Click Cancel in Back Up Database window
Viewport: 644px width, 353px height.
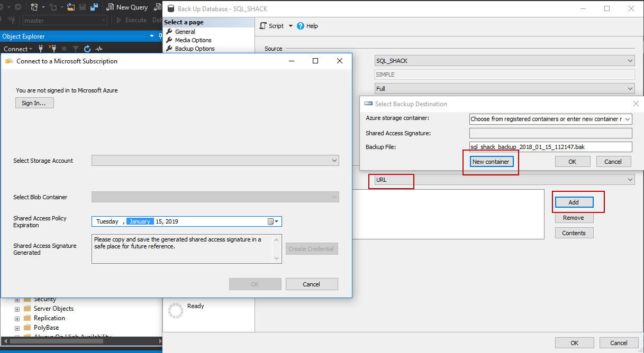pyautogui.click(x=619, y=343)
